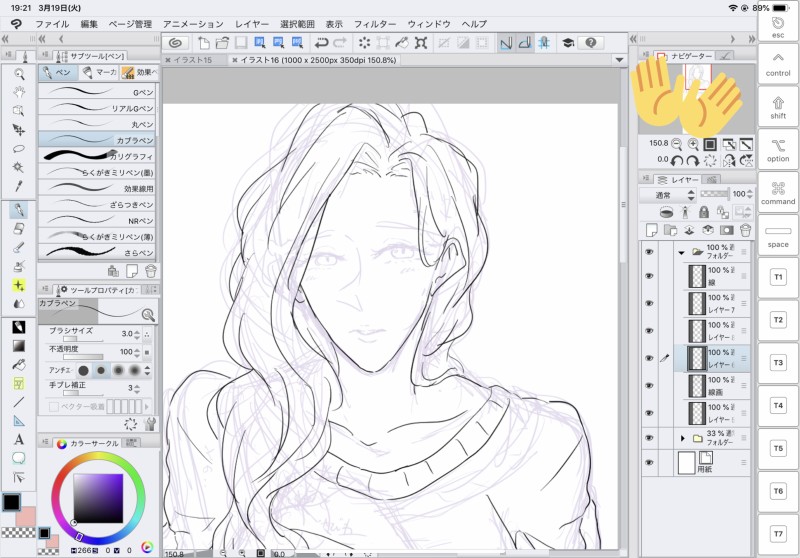The image size is (800, 558).
Task: Open the ファイル menu
Action: [52, 24]
